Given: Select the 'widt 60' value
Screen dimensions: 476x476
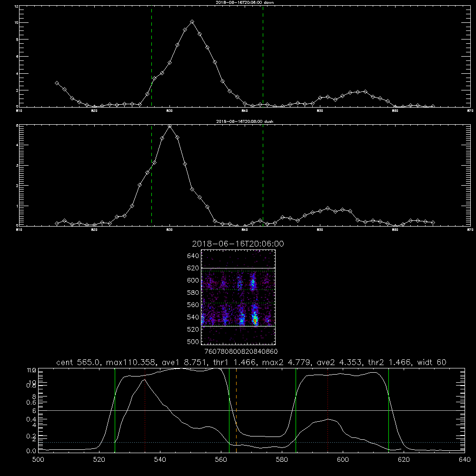Looking at the screenshot, I should click(x=432, y=362).
